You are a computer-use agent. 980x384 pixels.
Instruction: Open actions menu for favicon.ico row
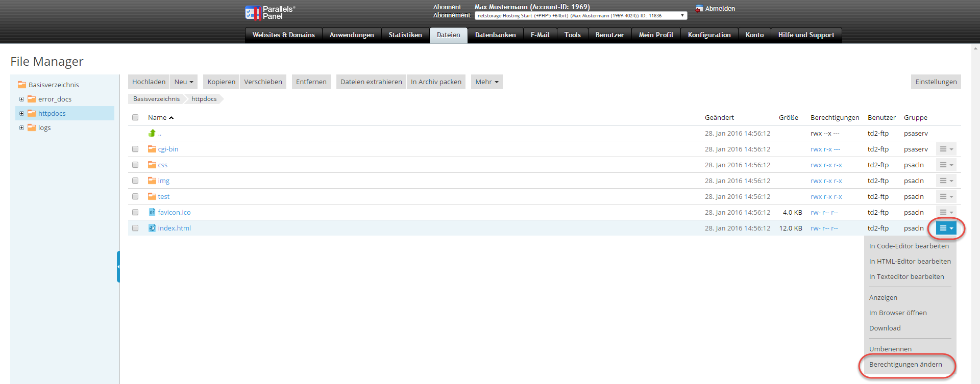click(x=946, y=212)
